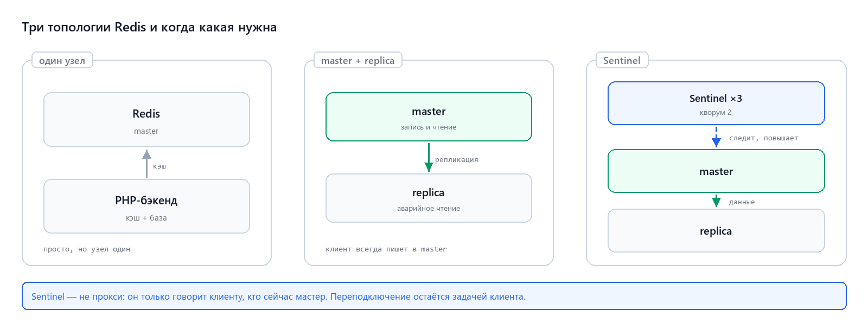Select the green master box 'запись и чтение'
This screenshot has height=336, width=868.
coord(429,117)
